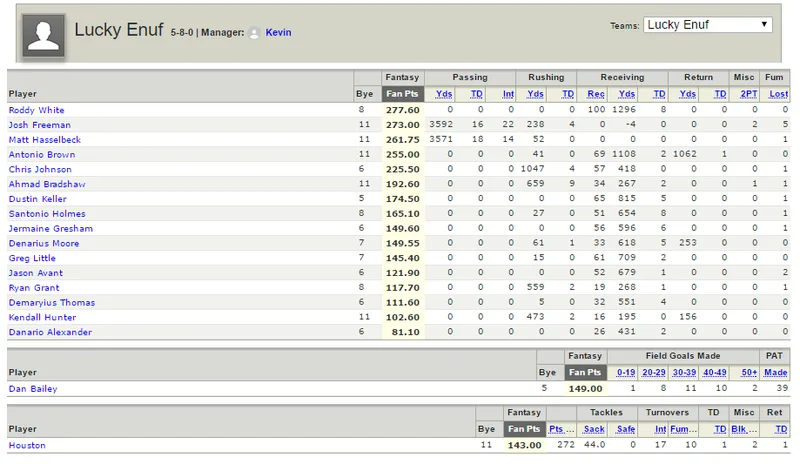Sort defense table by Fan Pts
The height and width of the screenshot is (464, 800).
point(524,429)
